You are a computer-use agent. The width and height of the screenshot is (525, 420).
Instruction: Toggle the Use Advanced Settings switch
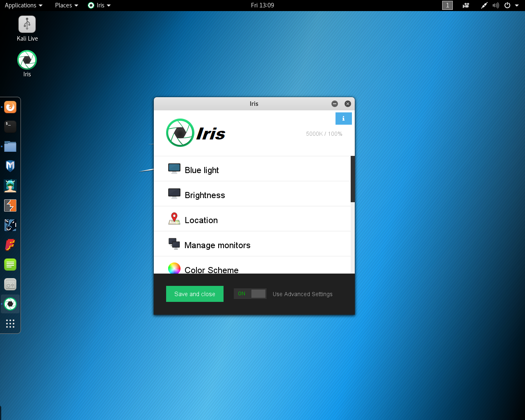250,294
